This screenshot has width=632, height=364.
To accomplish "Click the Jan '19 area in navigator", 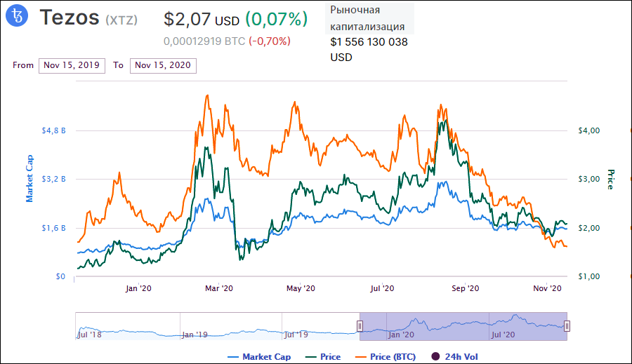I will [x=195, y=335].
